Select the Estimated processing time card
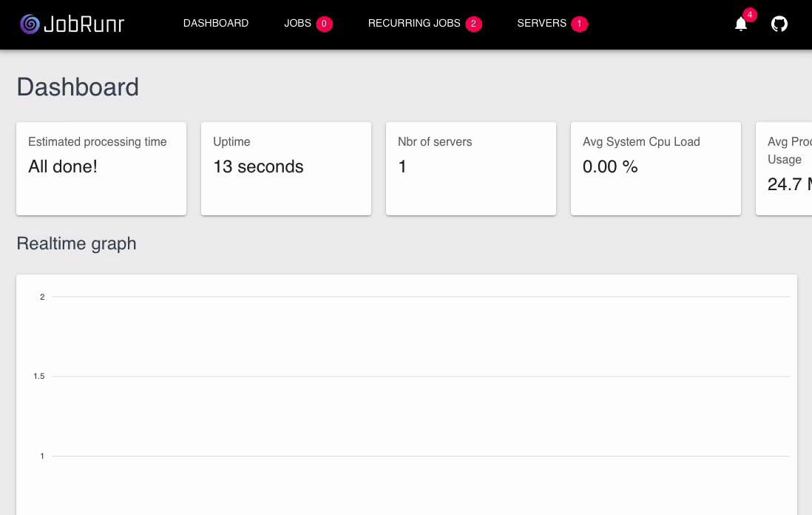This screenshot has width=812, height=515. point(101,169)
